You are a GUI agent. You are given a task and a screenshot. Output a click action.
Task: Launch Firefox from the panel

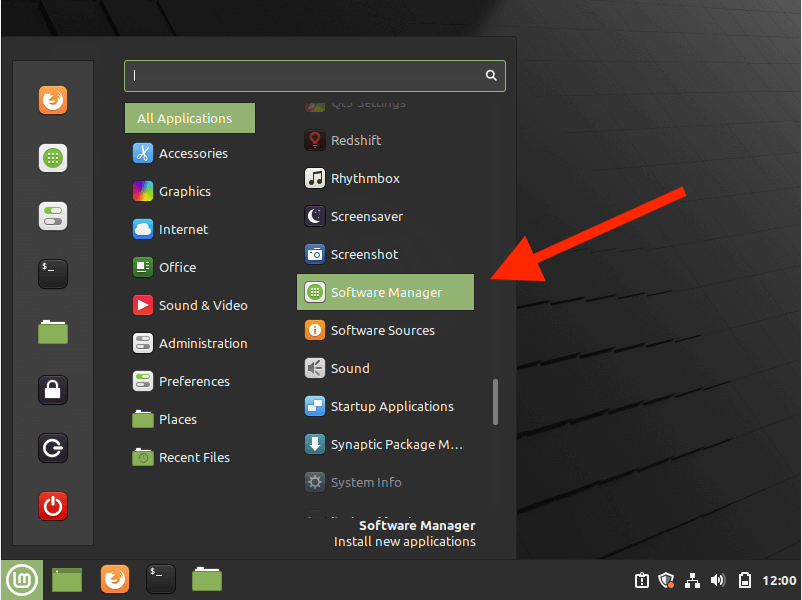click(x=115, y=579)
